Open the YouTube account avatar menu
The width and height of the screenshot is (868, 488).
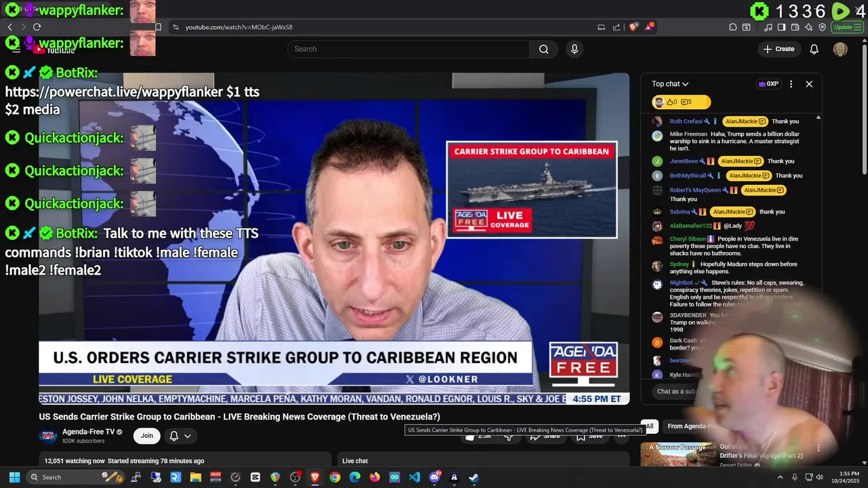point(840,49)
